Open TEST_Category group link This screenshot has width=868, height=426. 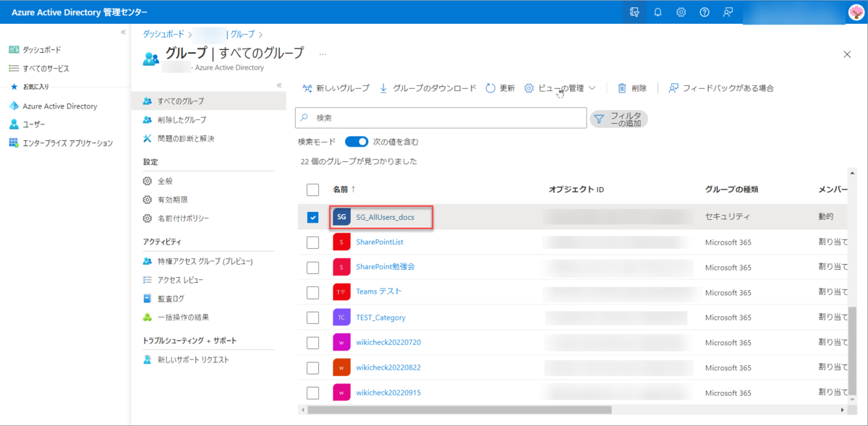(380, 318)
